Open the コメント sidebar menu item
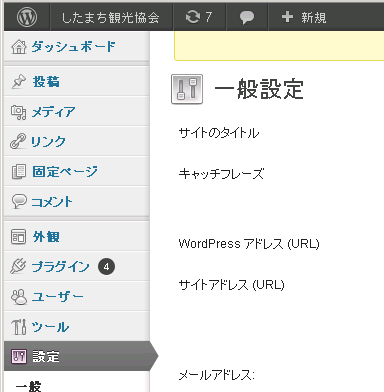The image size is (384, 392). pyautogui.click(x=52, y=202)
